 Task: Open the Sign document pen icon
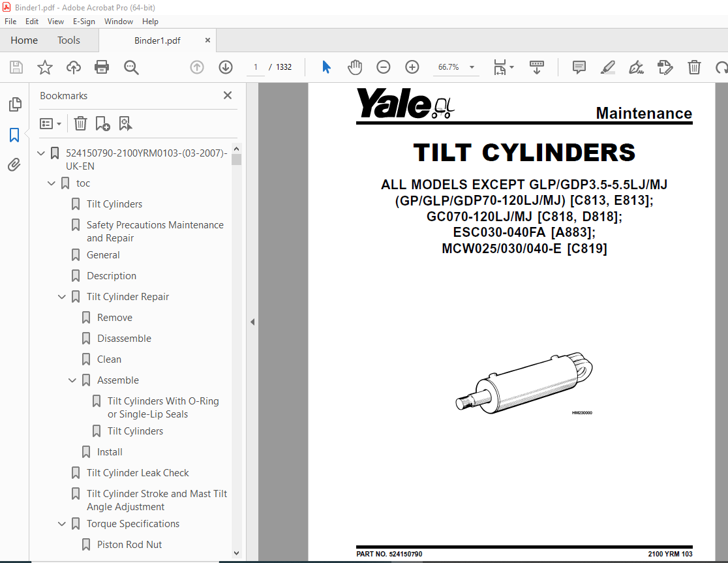tap(636, 67)
